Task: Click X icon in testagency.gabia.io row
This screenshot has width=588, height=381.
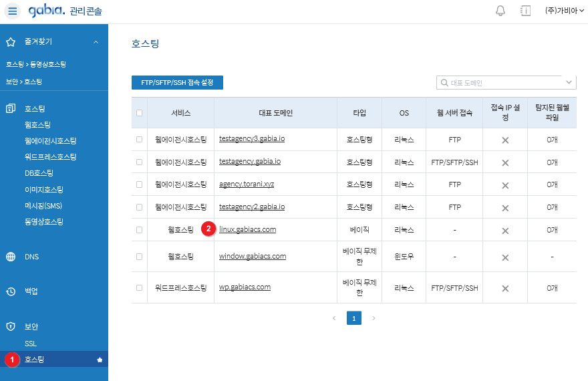Action: click(x=505, y=162)
